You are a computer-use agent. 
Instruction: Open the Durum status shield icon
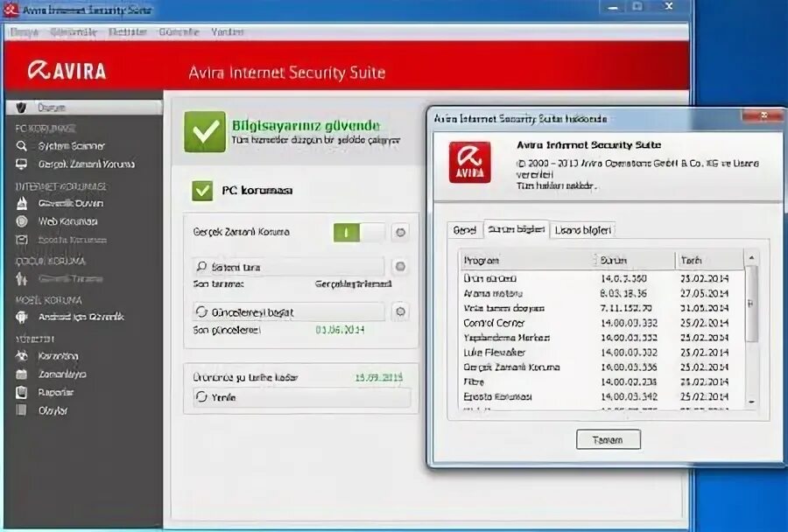pos(21,108)
